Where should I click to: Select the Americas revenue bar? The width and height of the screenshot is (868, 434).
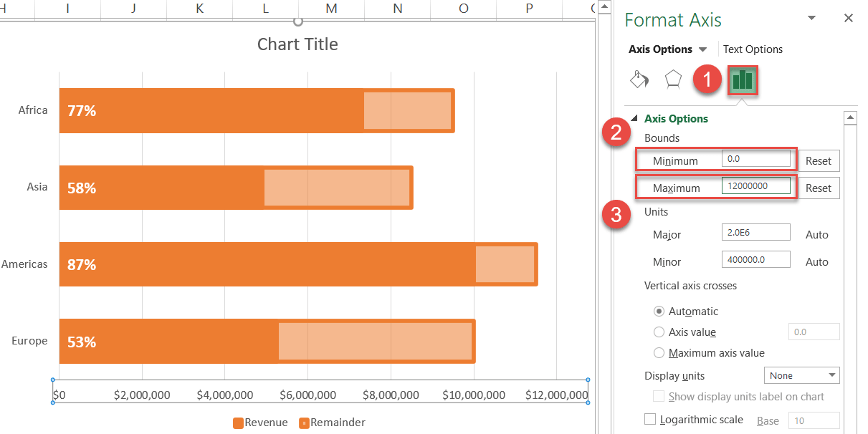pyautogui.click(x=267, y=264)
